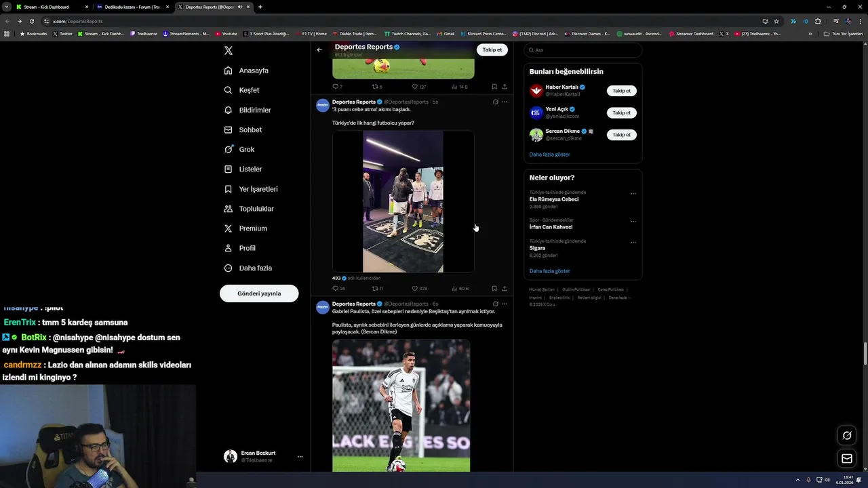868x488 pixels.
Task: Play the tunnel video in the post
Action: click(403, 202)
